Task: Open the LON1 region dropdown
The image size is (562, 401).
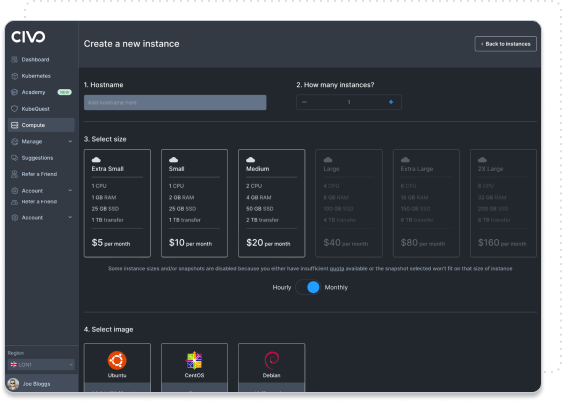Action: tap(41, 364)
